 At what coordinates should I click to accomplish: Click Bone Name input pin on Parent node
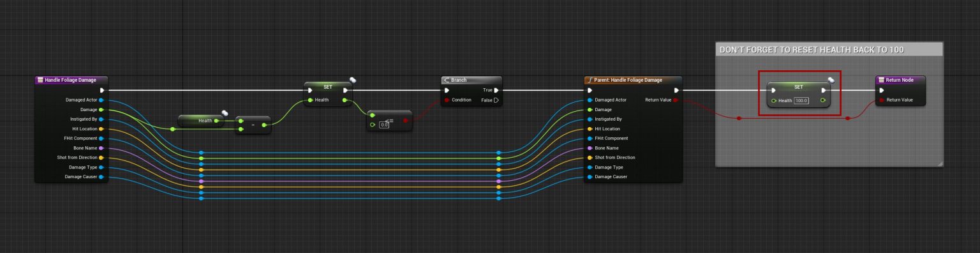[x=590, y=148]
